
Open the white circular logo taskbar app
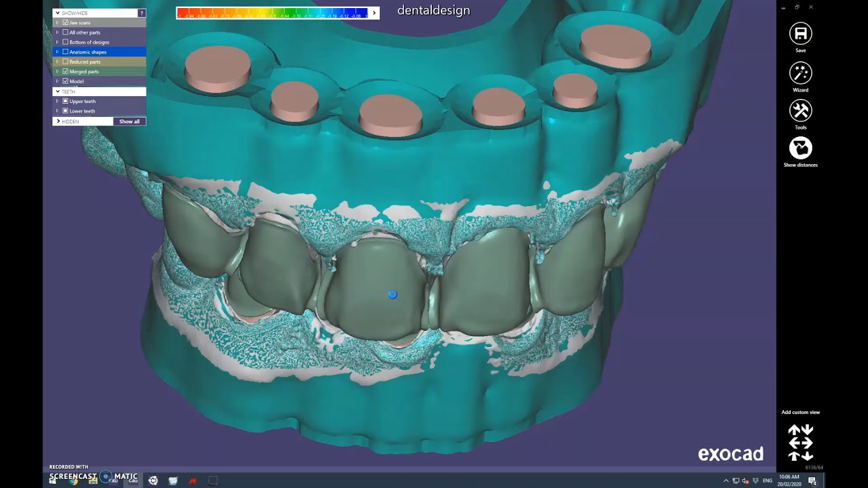click(153, 481)
